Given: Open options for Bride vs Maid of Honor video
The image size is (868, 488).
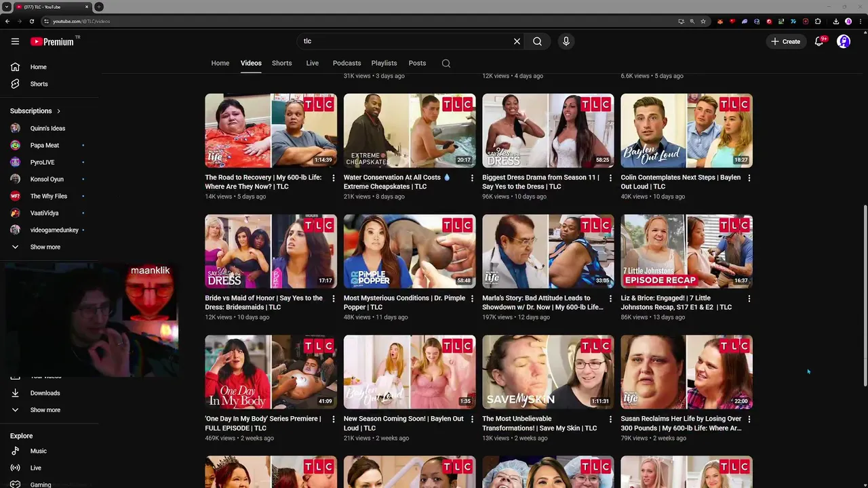Looking at the screenshot, I should click(x=333, y=298).
